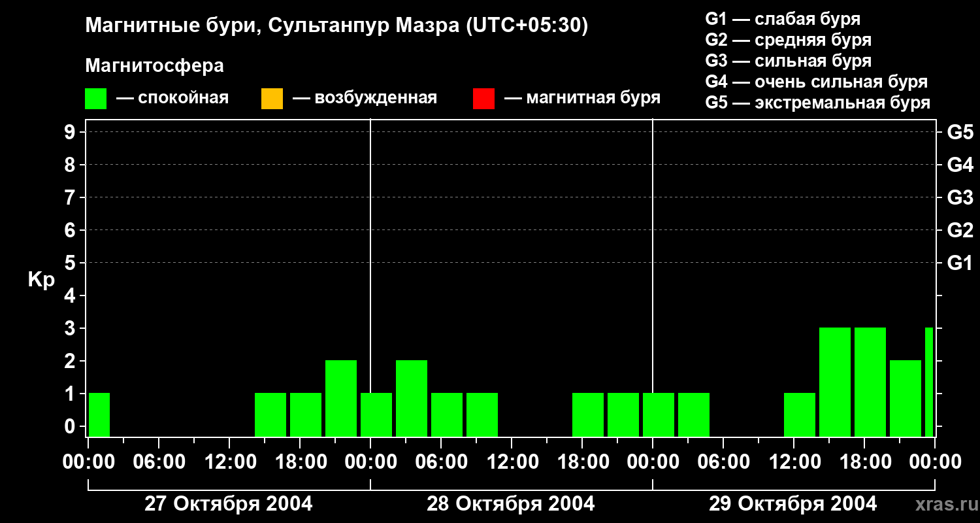
Task: Click the '28 Октября 2004' date label
Action: [511, 504]
